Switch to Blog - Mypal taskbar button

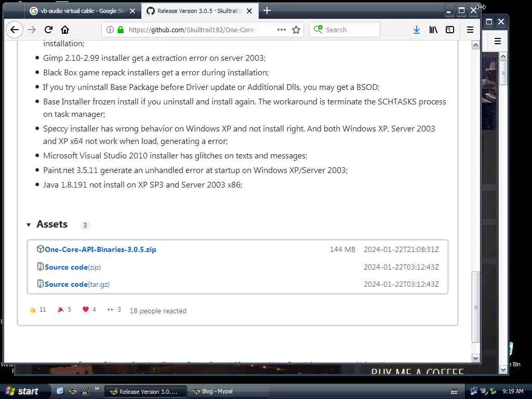(x=229, y=392)
